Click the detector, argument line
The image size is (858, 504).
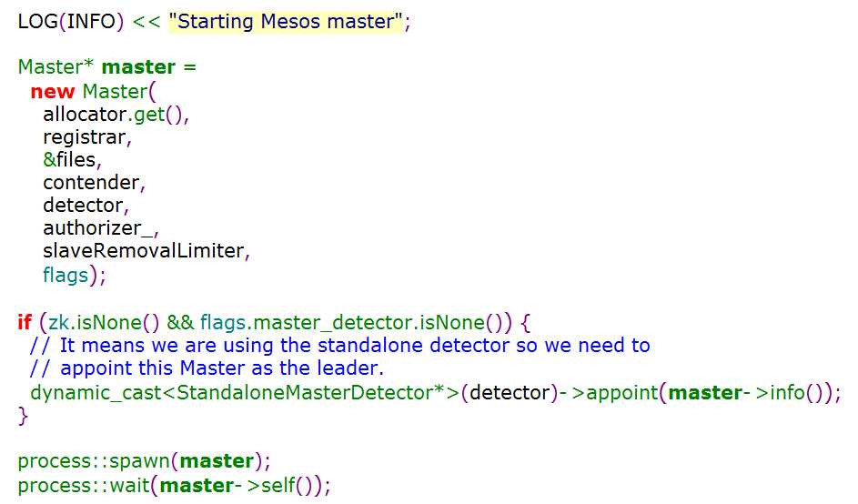coord(86,206)
